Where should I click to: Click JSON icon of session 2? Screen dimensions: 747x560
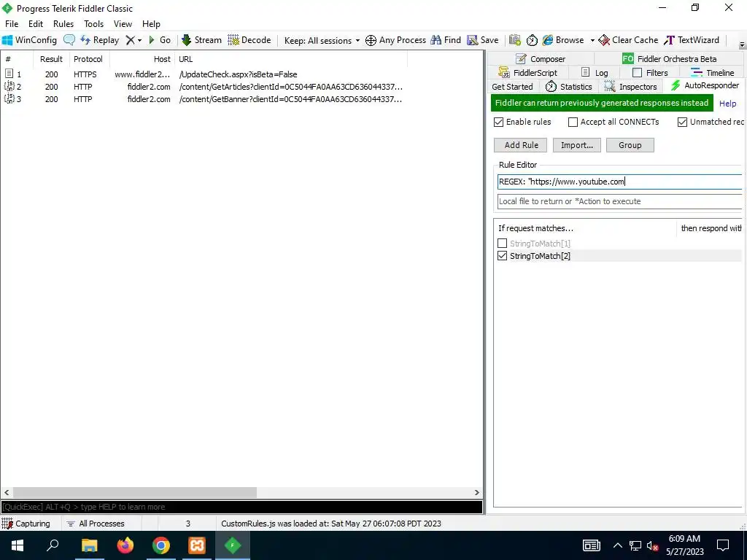(9, 86)
